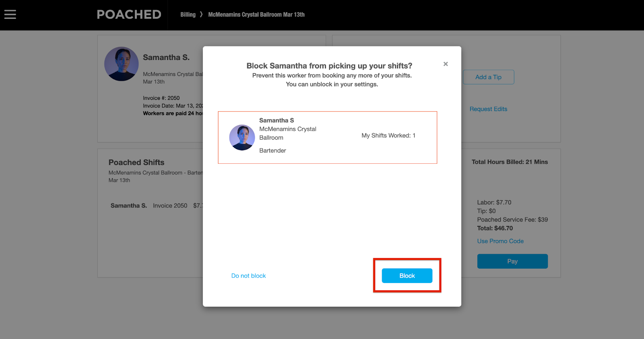
Task: Use Promo Code link
Action: coord(500,241)
